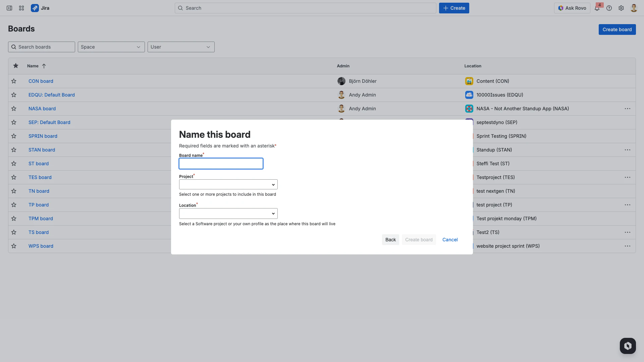Star the WPS board
Viewport: 644px width, 362px height.
point(14,246)
